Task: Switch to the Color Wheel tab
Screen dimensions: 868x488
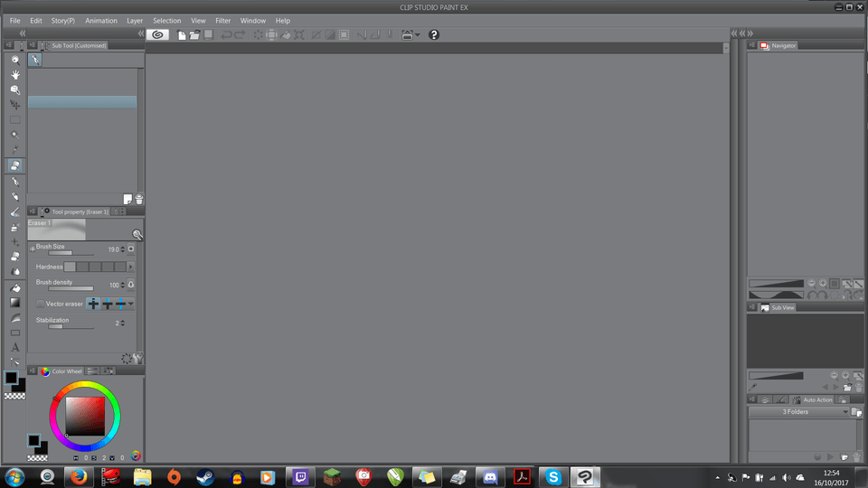Action: 61,371
